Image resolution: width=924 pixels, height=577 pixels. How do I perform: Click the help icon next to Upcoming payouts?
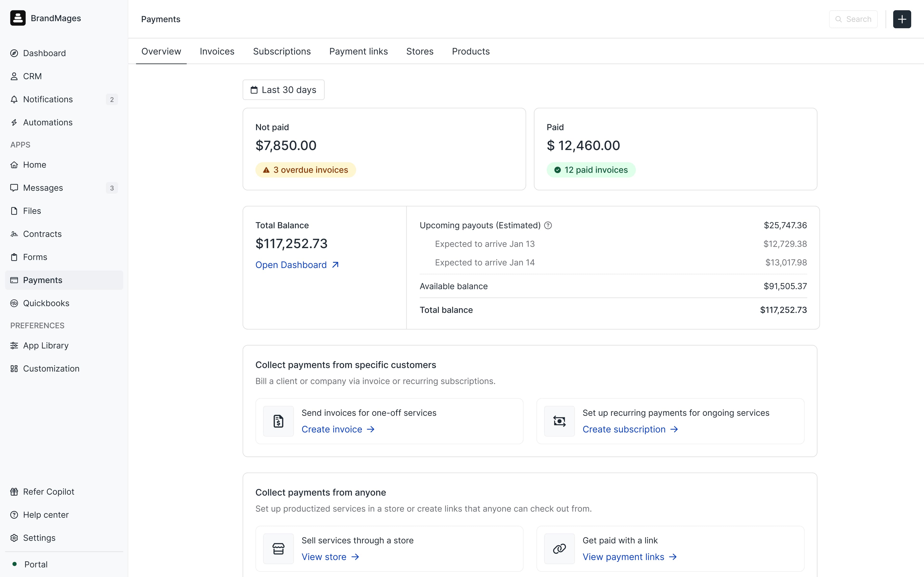[x=548, y=225]
